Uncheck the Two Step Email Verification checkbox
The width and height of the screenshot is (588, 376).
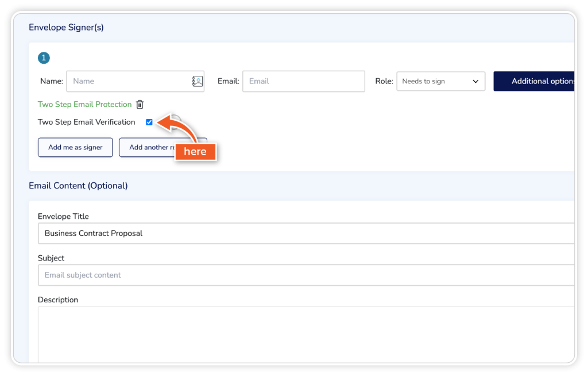[149, 122]
